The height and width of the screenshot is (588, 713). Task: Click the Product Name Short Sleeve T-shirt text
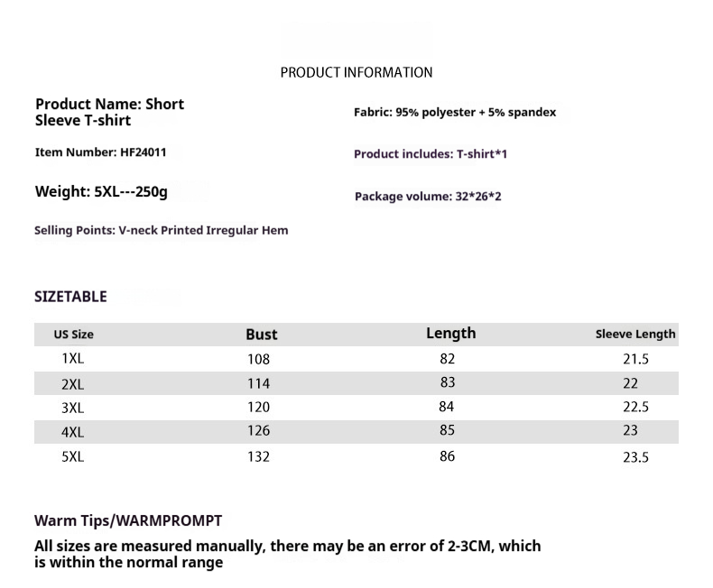click(109, 112)
